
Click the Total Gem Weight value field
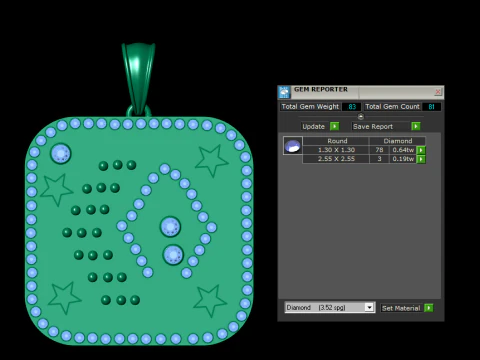[x=352, y=107]
